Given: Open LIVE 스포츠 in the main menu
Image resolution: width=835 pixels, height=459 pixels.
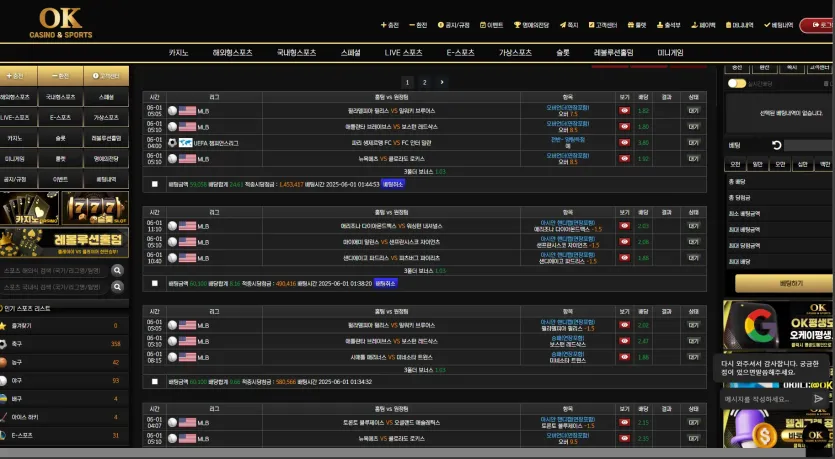Looking at the screenshot, I should 403,53.
